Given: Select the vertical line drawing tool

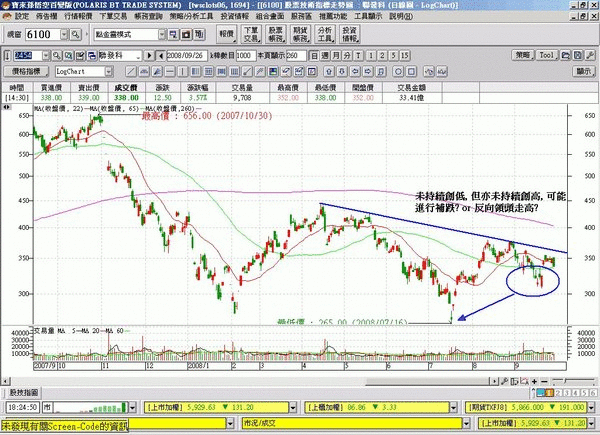Looking at the screenshot, I should 183,72.
